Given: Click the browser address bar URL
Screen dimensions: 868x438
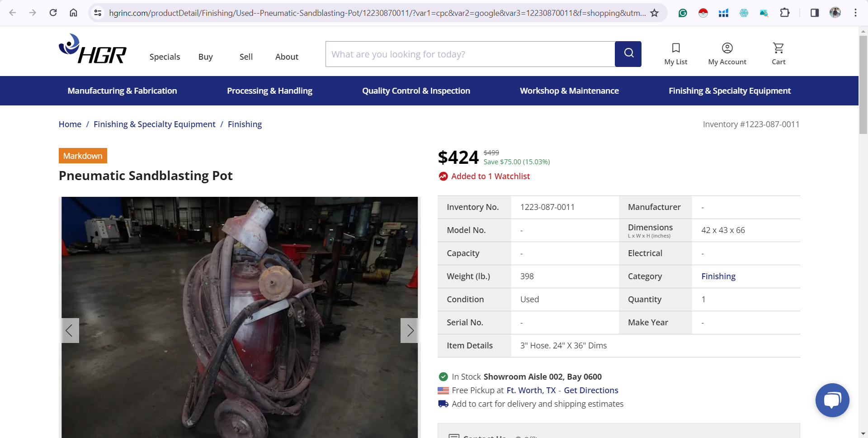Looking at the screenshot, I should [377, 13].
